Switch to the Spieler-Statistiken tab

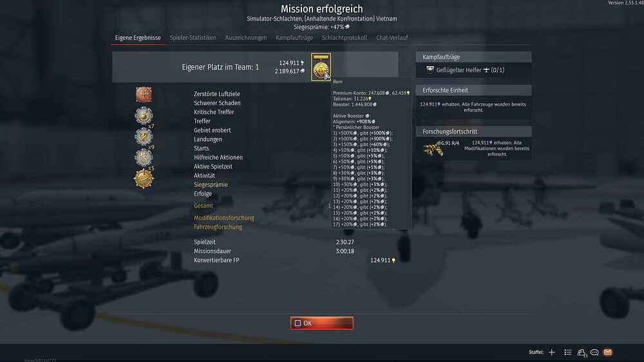click(x=193, y=38)
